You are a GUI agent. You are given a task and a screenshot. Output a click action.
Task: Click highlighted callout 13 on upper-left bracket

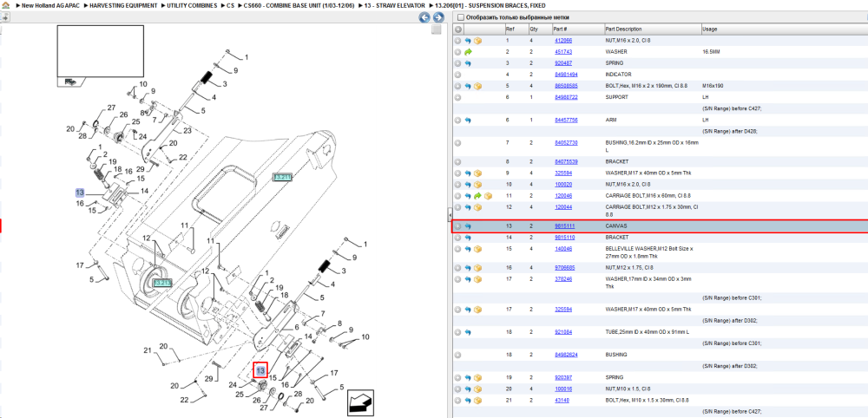[x=80, y=193]
